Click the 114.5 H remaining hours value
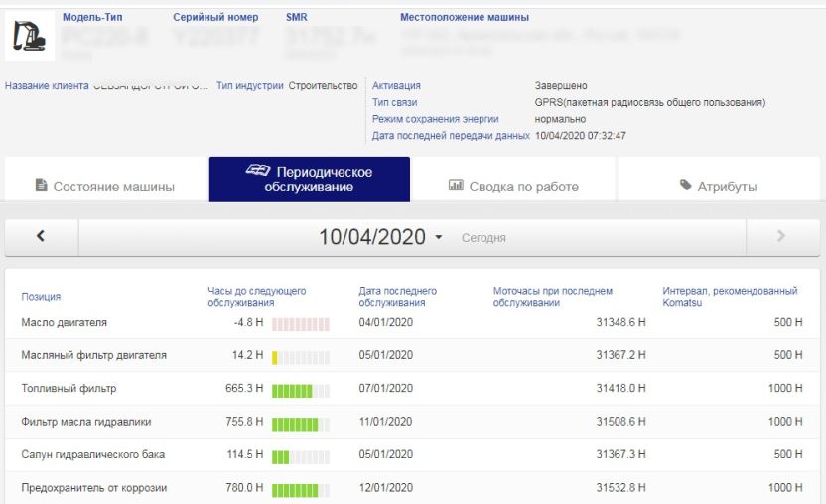The image size is (826, 504). (245, 454)
